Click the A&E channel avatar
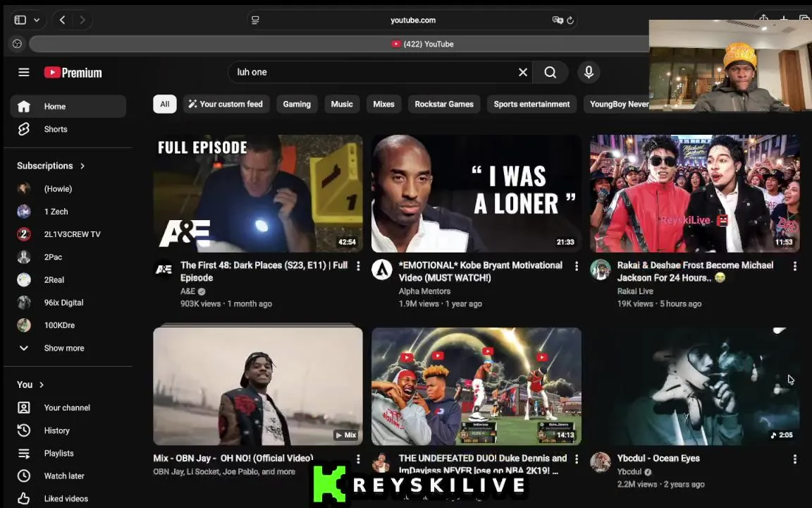The image size is (812, 508). click(164, 270)
